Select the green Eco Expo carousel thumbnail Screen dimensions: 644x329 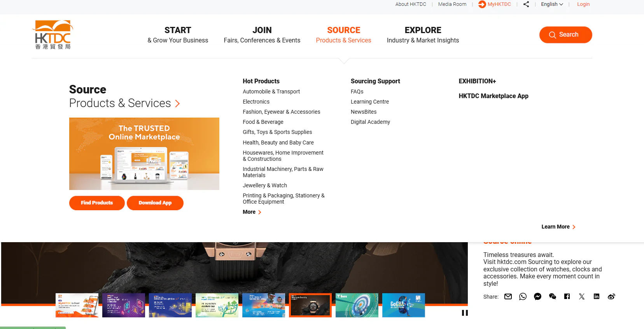tap(217, 305)
